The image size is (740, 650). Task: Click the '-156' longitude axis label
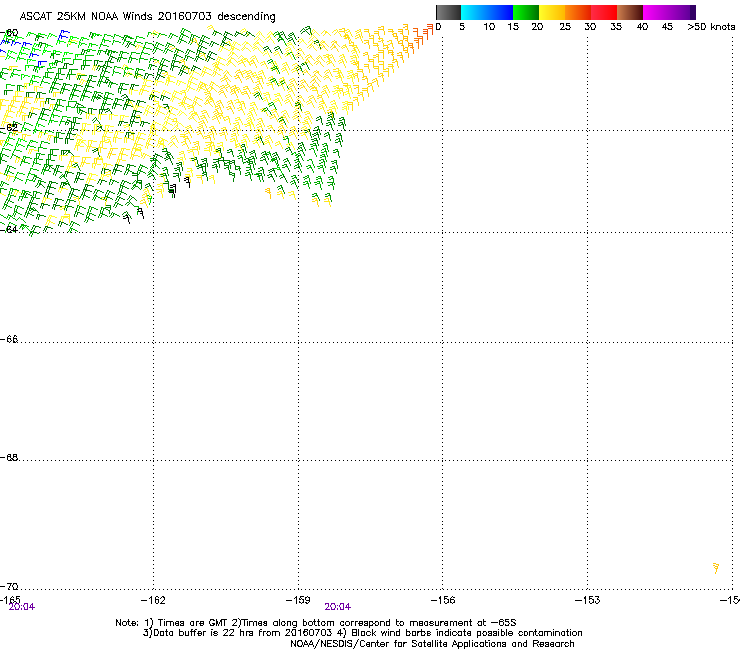point(443,600)
